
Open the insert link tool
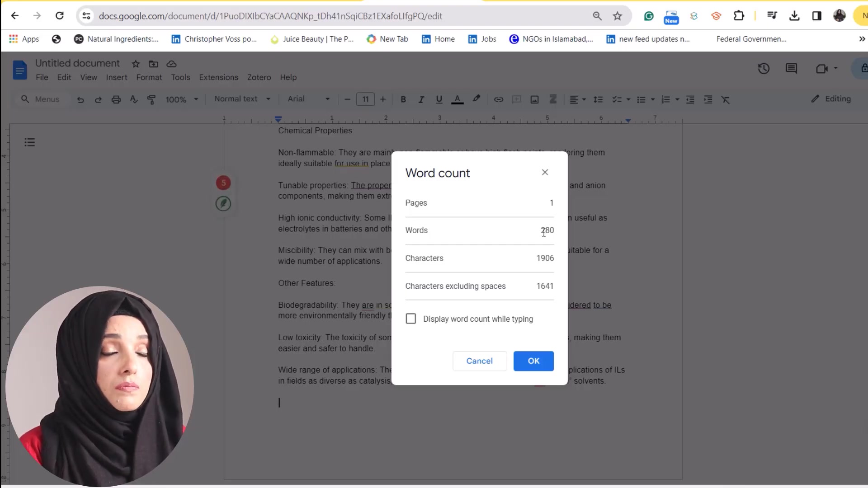(x=498, y=99)
